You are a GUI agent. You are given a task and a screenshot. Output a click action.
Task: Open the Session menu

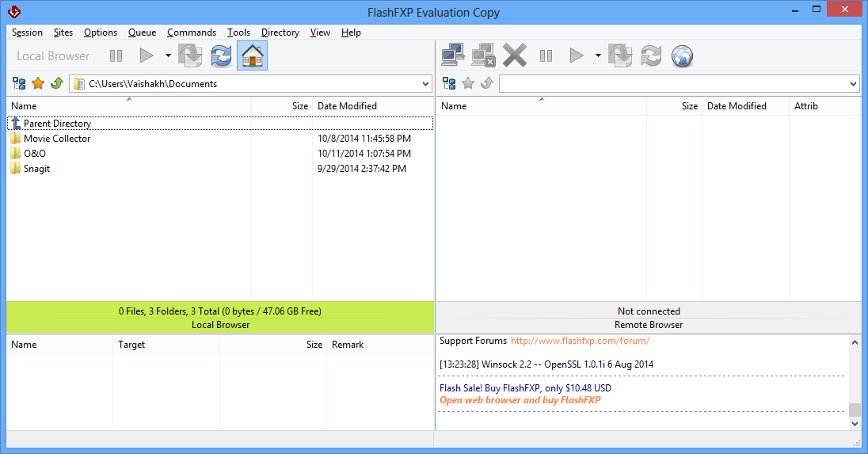coord(27,32)
